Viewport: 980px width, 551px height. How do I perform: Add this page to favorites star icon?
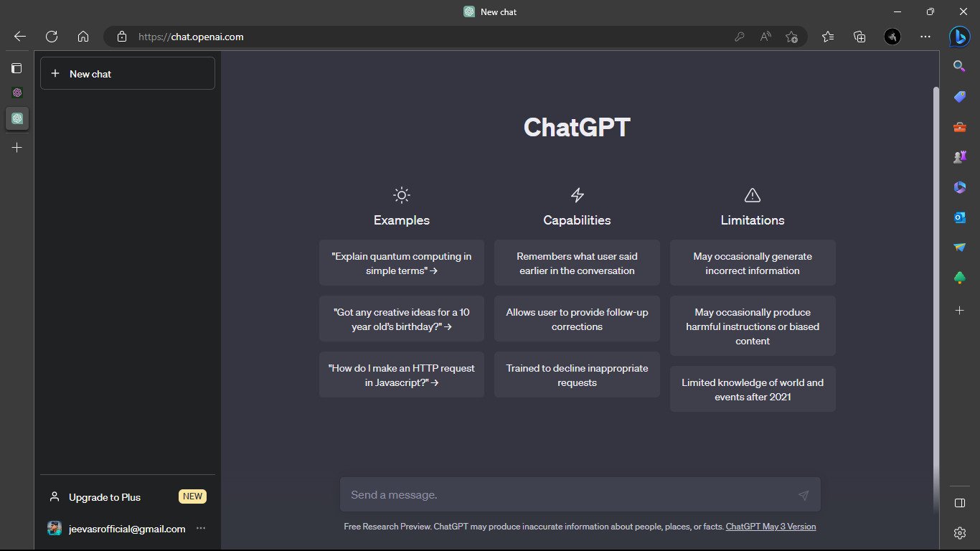(x=791, y=37)
